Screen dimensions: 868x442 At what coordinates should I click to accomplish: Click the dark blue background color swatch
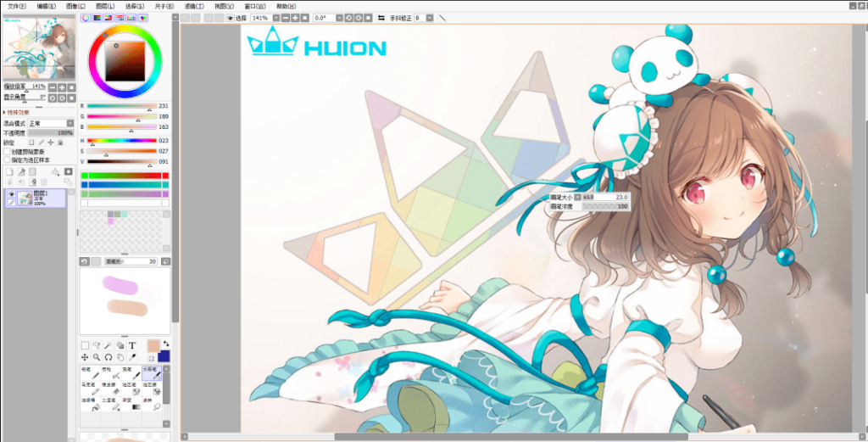click(x=163, y=355)
